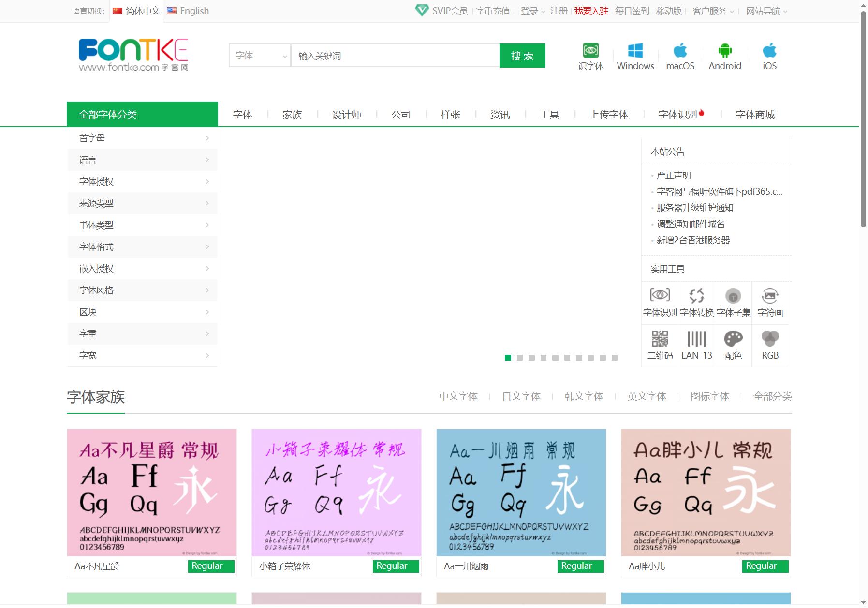Click the Fontke logo

133,55
